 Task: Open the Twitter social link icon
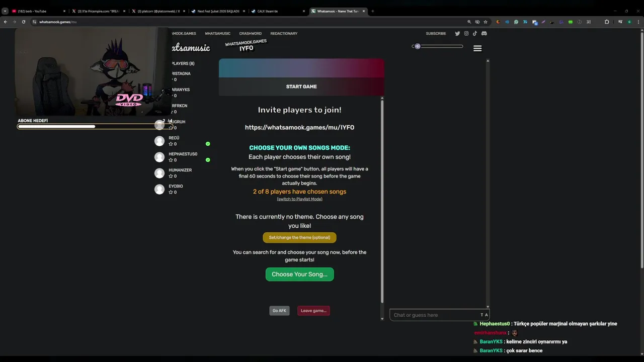(x=457, y=34)
